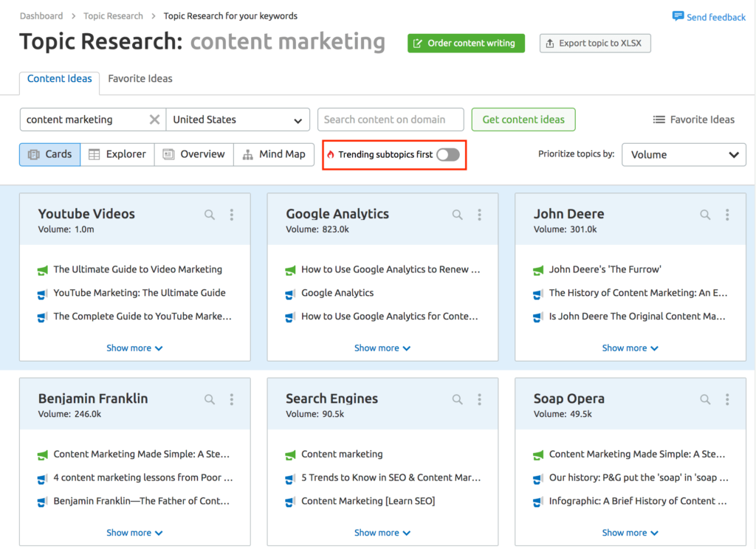Open the three-dot menu on Search Engines card
This screenshot has height=549, width=756.
pos(480,400)
